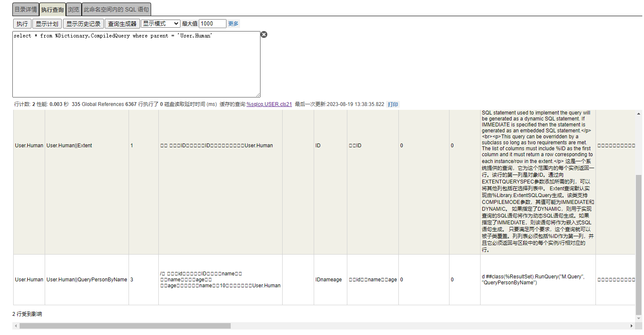Open the 目录详情 tab
Screen dimensions: 644x335
[x=26, y=9]
